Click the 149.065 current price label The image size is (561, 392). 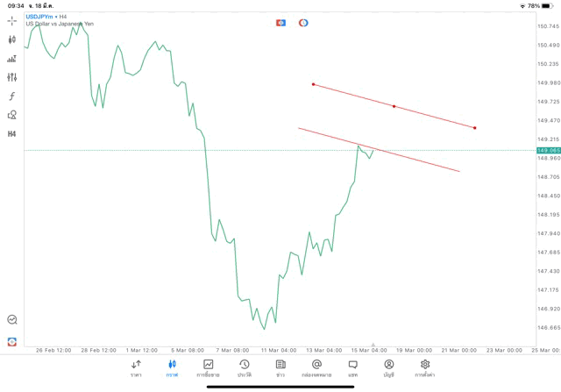point(549,150)
